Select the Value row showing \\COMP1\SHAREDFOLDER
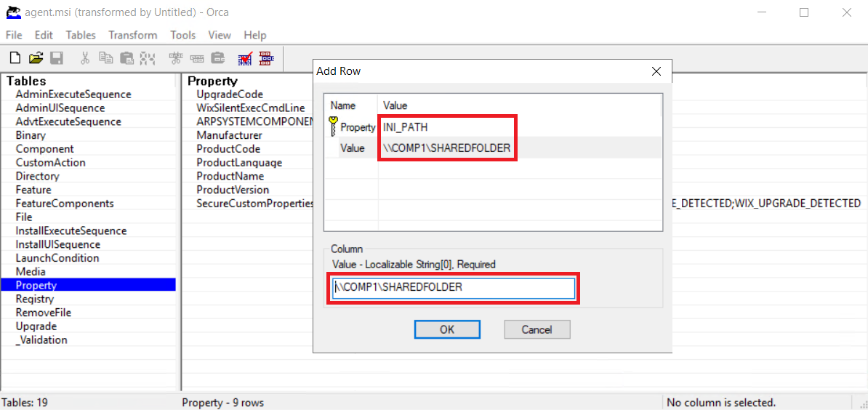 [446, 148]
